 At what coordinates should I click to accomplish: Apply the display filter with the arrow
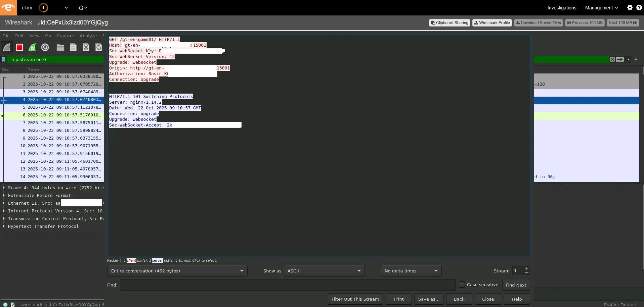coord(620,59)
